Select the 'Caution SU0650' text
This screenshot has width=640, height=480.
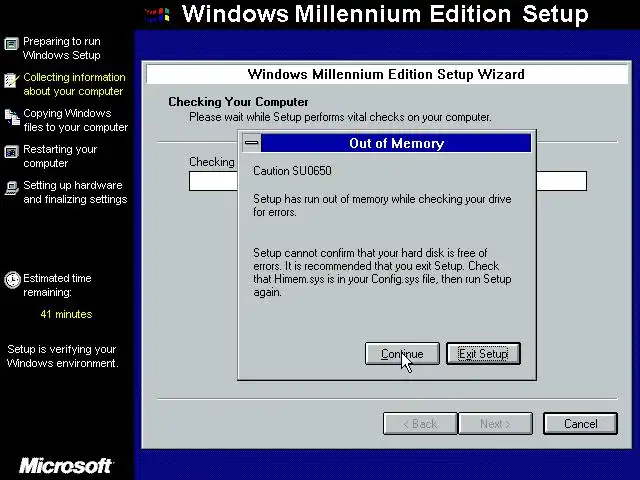(292, 171)
